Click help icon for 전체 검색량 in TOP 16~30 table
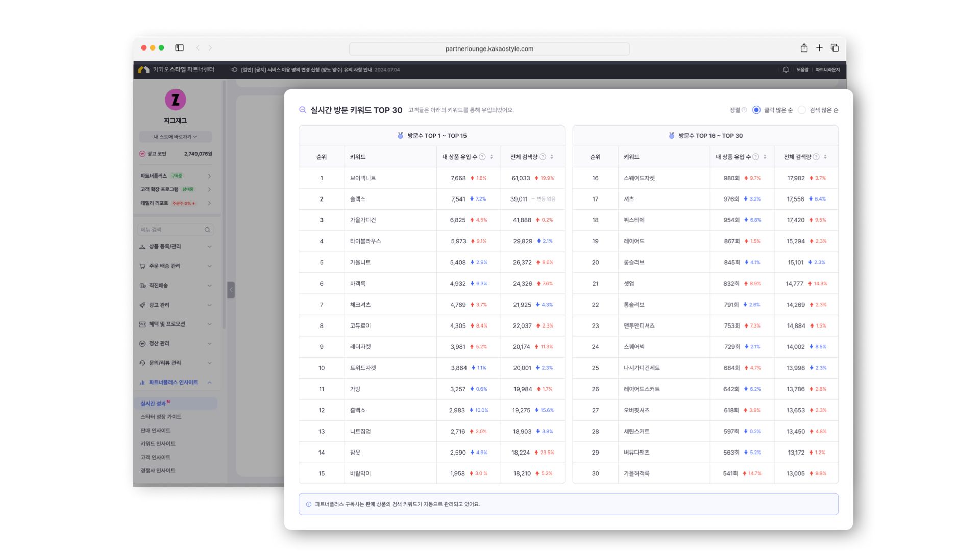 tap(816, 157)
